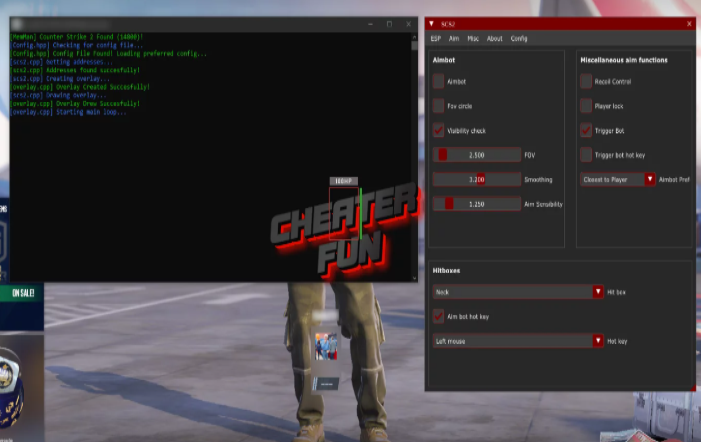Click the console scrollbar up arrow
Screen dimensions: 704x442
click(414, 37)
